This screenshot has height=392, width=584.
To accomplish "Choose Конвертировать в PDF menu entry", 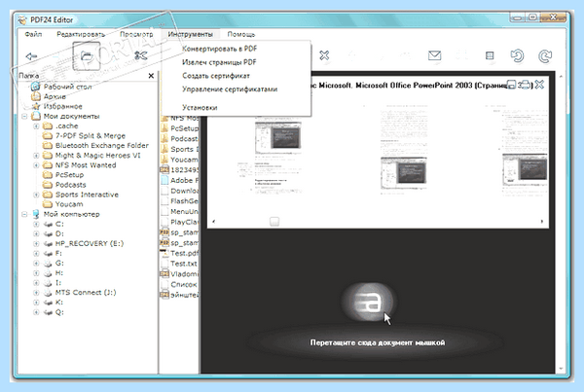I will point(219,49).
